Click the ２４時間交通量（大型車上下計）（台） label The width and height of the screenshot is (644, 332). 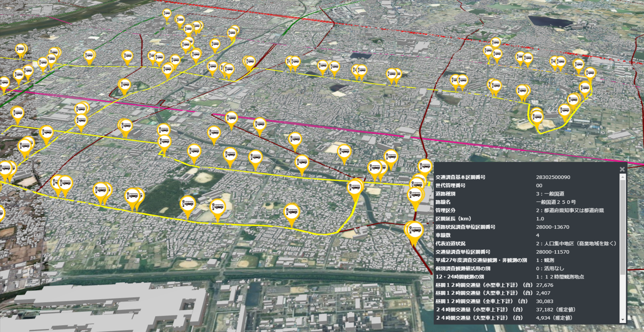point(479,318)
